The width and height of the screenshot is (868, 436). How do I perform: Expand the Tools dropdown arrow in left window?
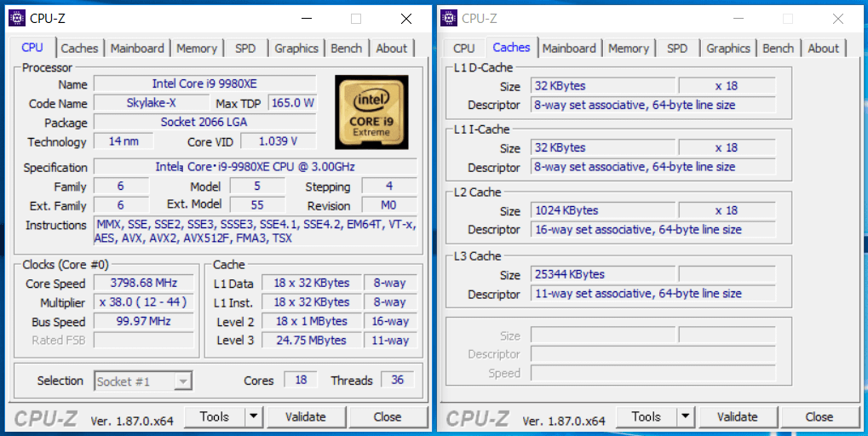254,416
